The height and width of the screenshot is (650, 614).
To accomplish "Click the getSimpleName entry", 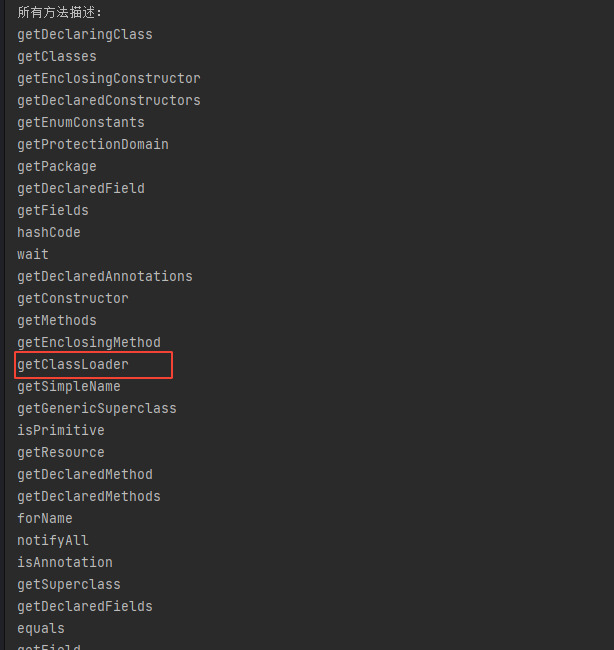I will pyautogui.click(x=69, y=387).
